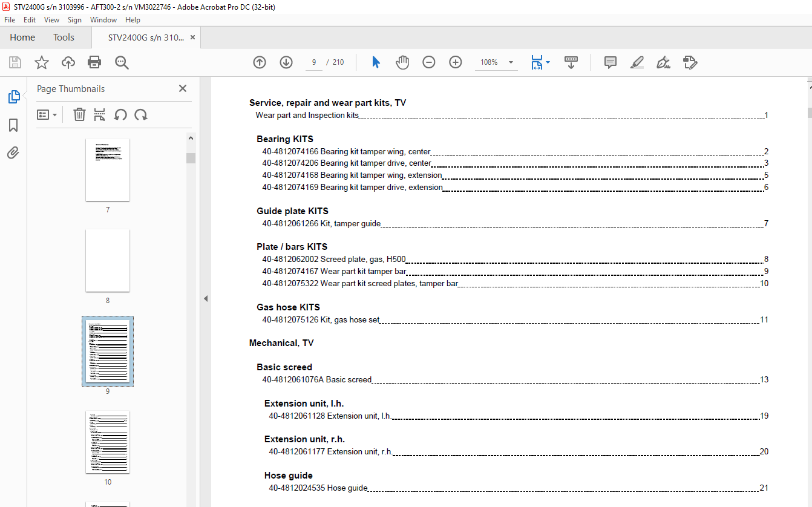Select page 10 thumbnail
The width and height of the screenshot is (812, 507).
pyautogui.click(x=108, y=442)
